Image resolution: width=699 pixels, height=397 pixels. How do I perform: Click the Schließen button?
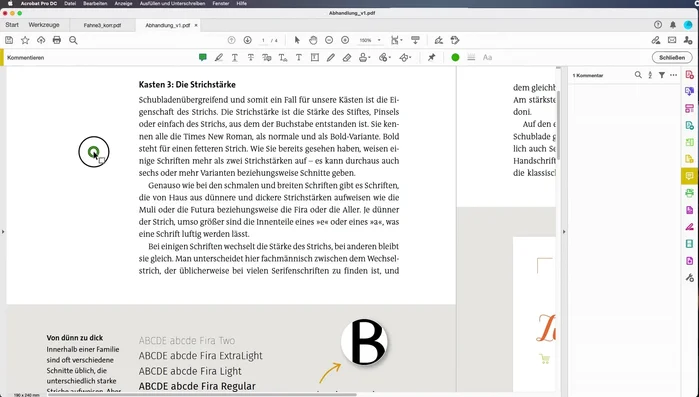coord(672,57)
